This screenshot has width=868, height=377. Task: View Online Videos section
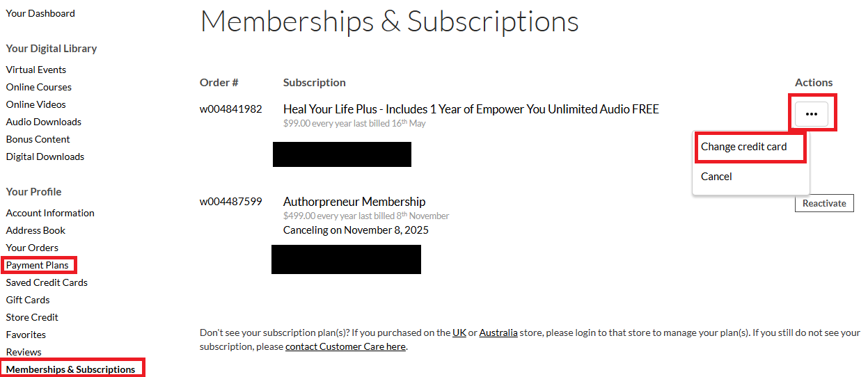[x=35, y=104]
